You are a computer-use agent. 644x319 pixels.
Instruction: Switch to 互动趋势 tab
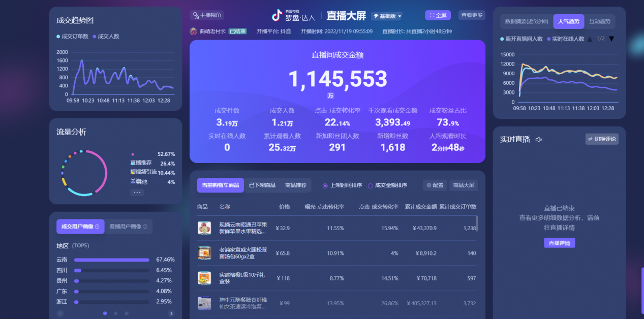click(600, 21)
